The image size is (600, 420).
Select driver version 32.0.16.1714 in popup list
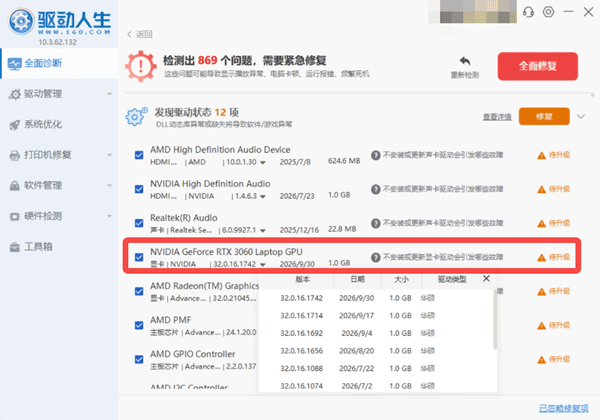point(377,316)
